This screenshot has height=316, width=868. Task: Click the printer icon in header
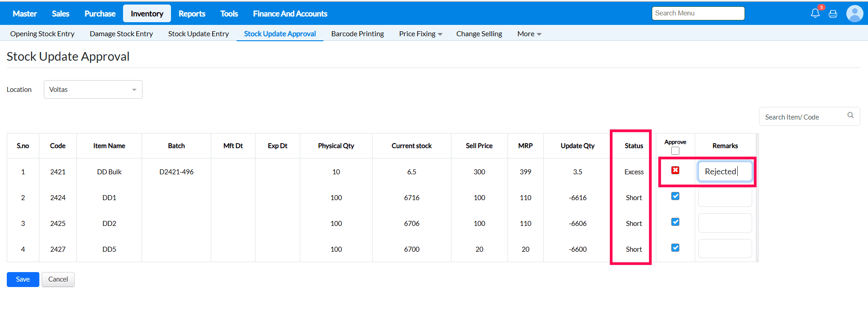(x=833, y=14)
